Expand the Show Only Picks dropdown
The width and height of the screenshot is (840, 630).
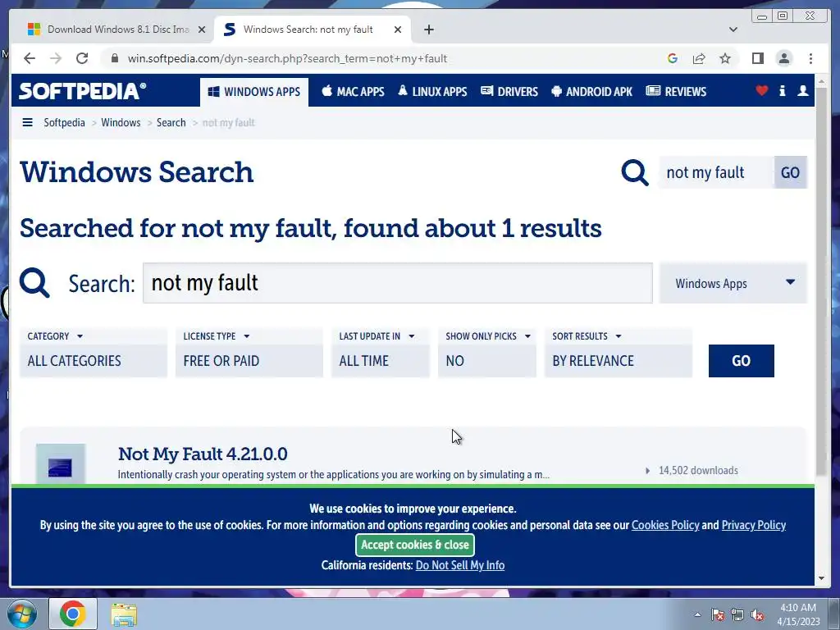click(487, 336)
